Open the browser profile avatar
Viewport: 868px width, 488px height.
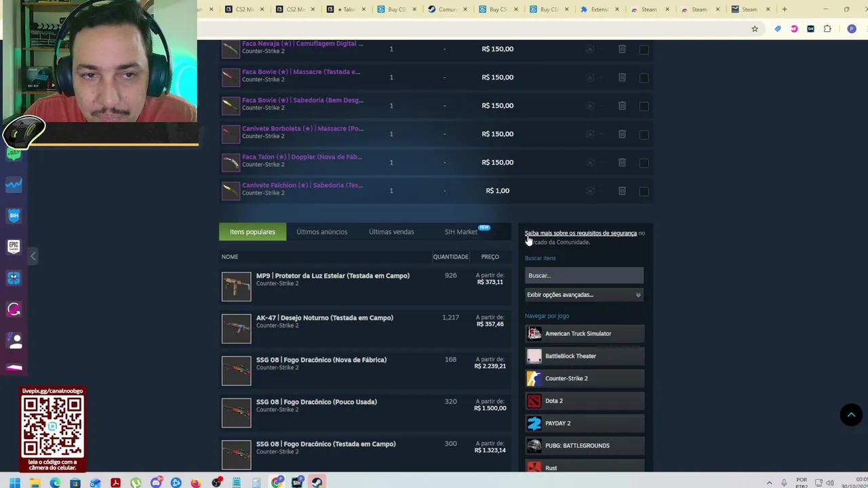tap(852, 29)
